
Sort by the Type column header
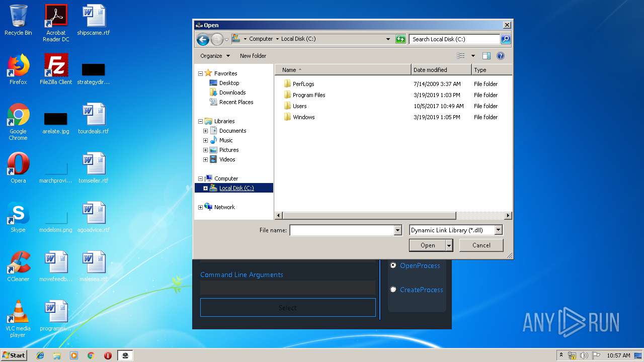[492, 70]
